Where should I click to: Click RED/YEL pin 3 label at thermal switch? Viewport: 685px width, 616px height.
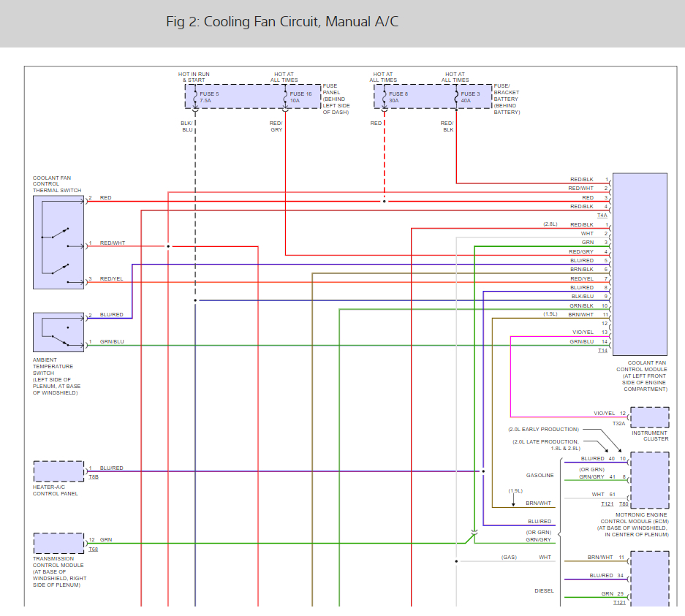coord(106,279)
